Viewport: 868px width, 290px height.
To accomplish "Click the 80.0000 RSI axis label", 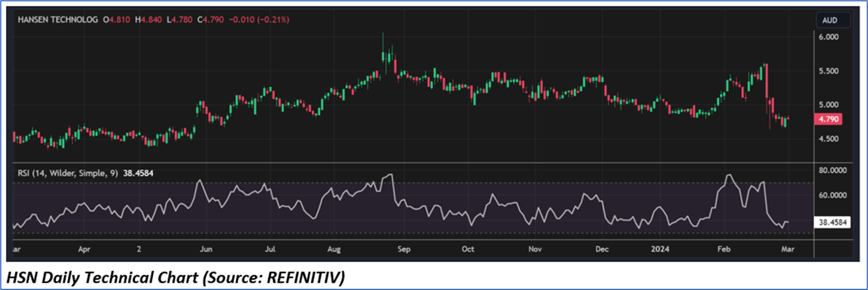I will click(x=832, y=170).
